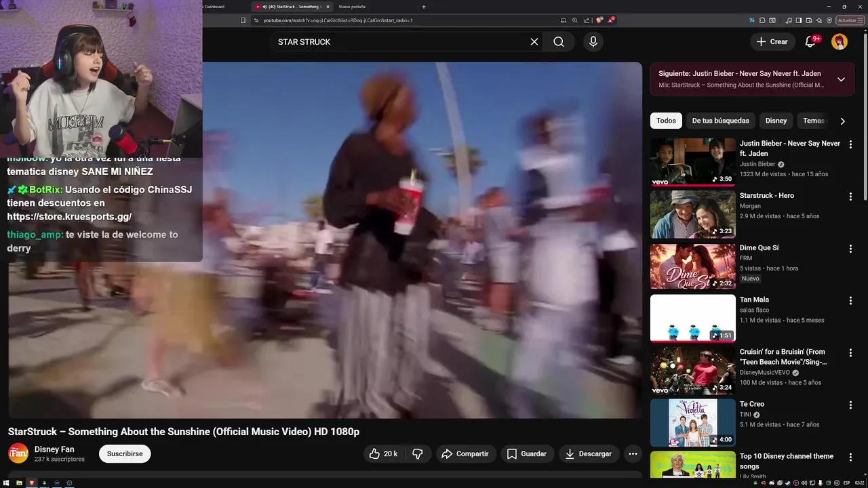
Task: Select the Todos filter chip
Action: point(666,121)
